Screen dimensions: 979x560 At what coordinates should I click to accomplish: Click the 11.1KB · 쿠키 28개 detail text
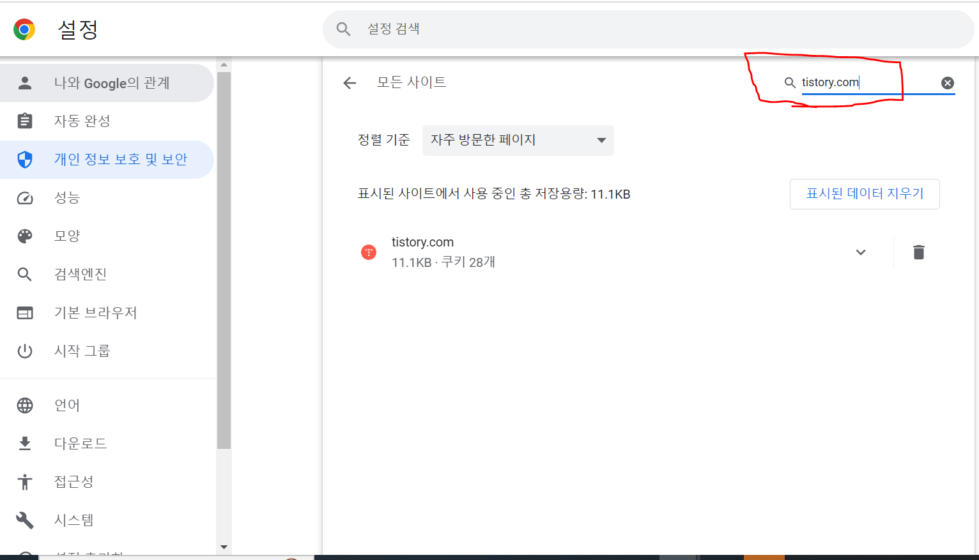pyautogui.click(x=443, y=262)
